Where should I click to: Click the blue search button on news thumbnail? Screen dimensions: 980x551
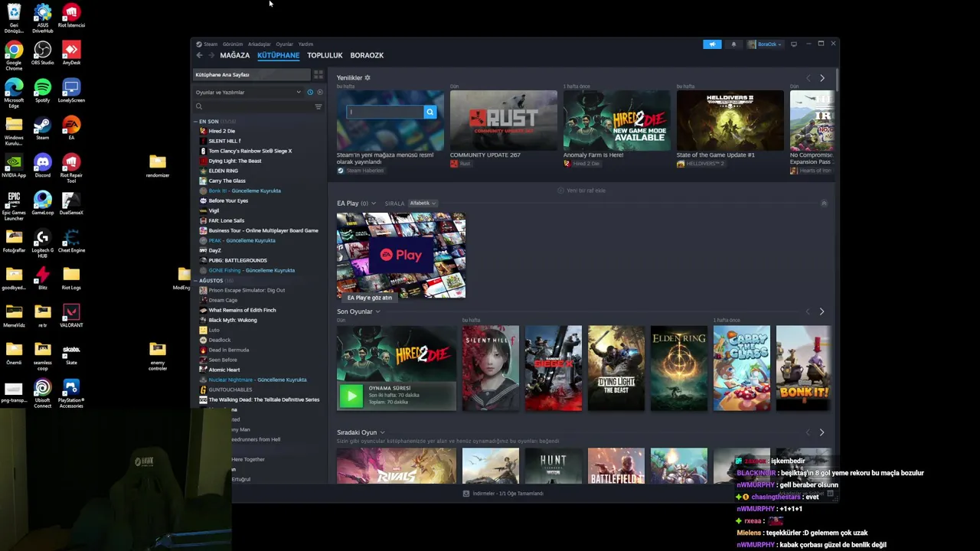coord(430,112)
